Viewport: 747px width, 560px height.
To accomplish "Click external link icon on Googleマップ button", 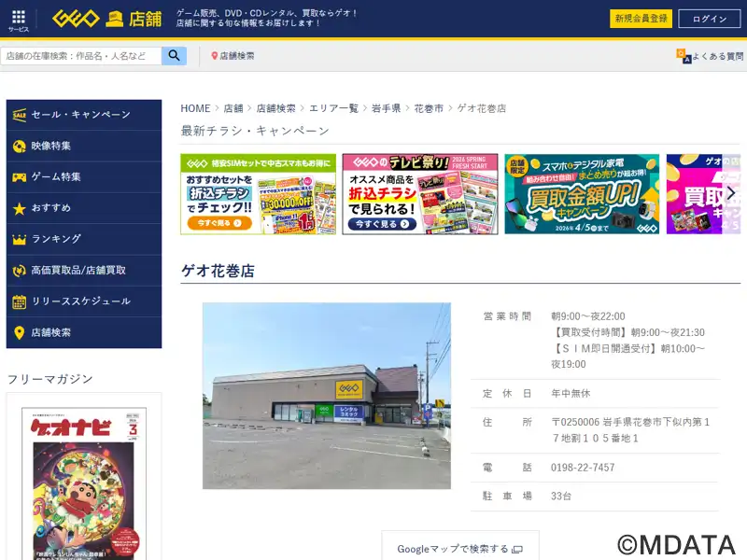I will pyautogui.click(x=517, y=550).
